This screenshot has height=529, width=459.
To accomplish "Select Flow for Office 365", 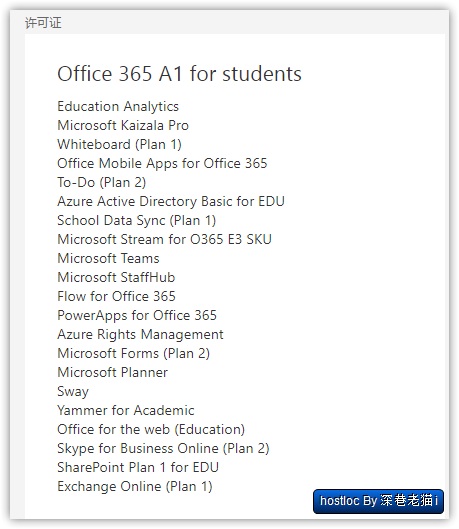I will [x=116, y=297].
